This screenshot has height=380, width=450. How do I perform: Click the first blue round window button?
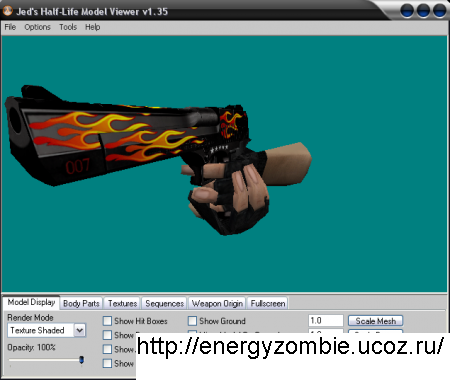[407, 11]
